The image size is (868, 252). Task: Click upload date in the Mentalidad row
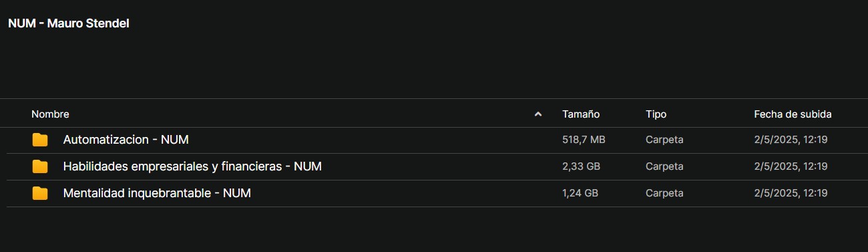coord(791,193)
